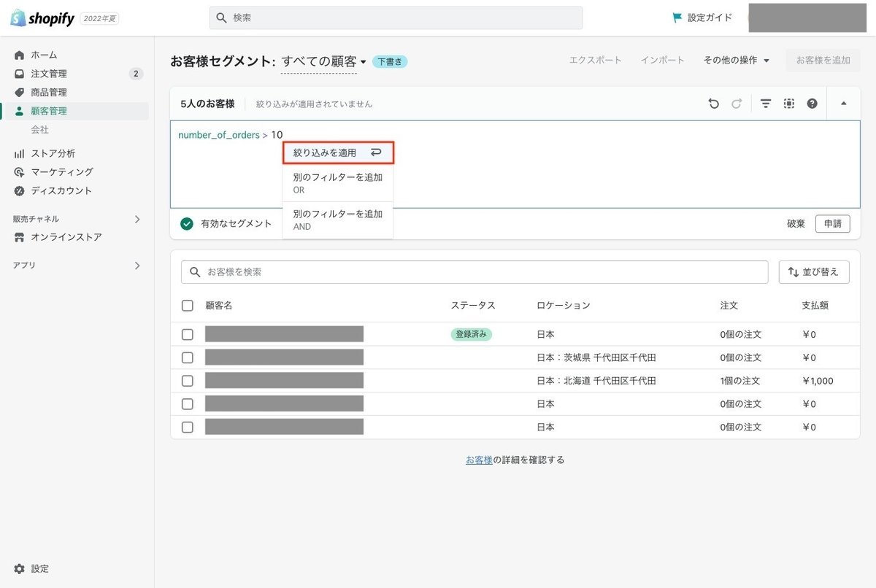Click the 5人のお客様 count label
This screenshot has height=588, width=876.
pyautogui.click(x=207, y=104)
